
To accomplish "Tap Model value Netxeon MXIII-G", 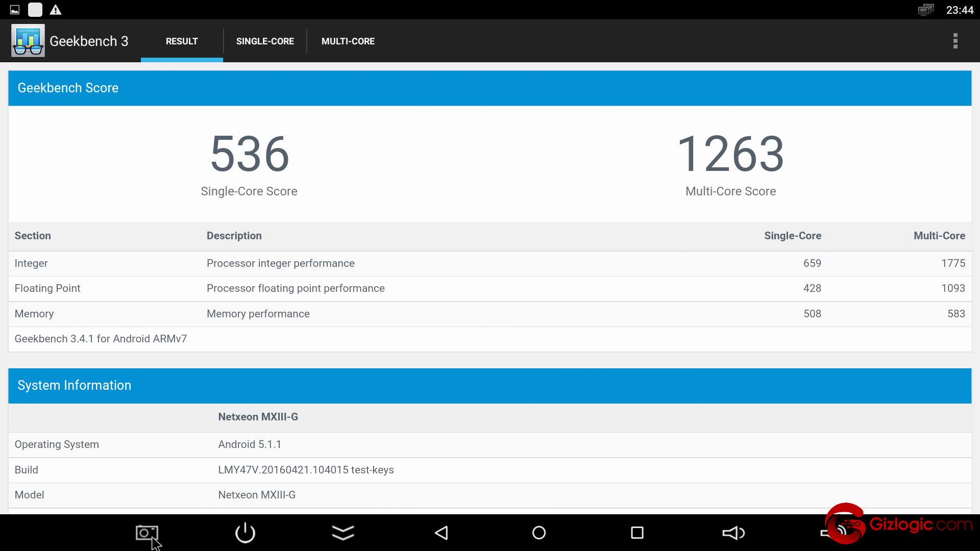I will coord(257,495).
